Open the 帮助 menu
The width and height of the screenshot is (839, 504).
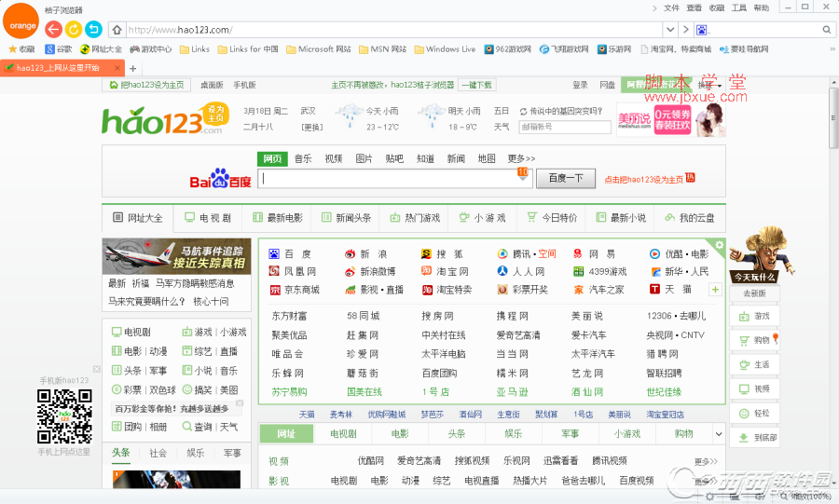click(x=762, y=8)
